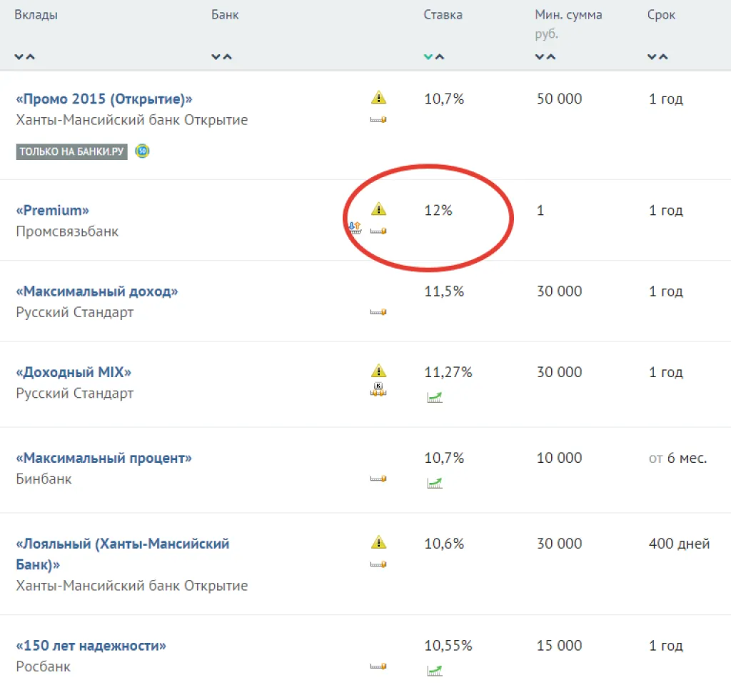Click the payout ruler icon in the «150 лет надежности» row
Screen dimensions: 731x700
[378, 666]
